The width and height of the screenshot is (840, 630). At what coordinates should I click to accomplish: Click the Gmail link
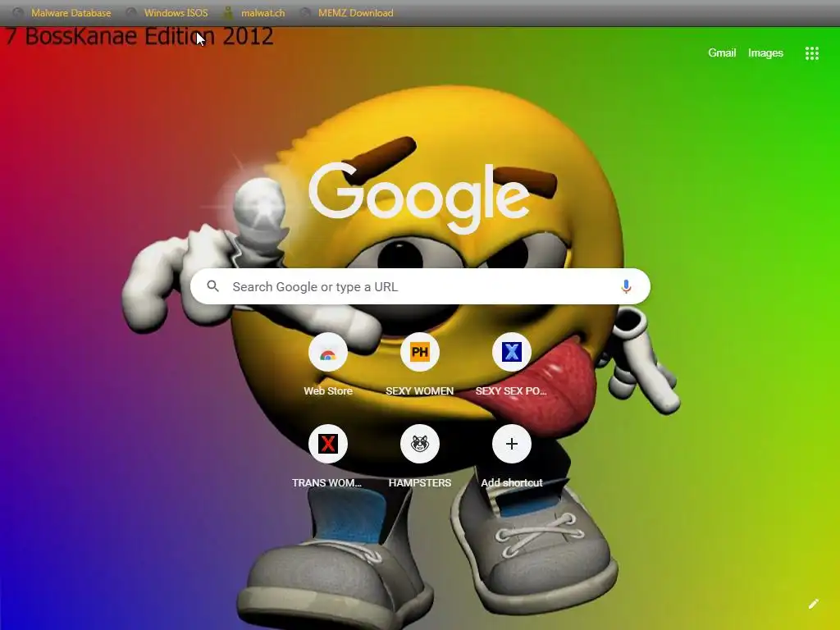coord(722,52)
